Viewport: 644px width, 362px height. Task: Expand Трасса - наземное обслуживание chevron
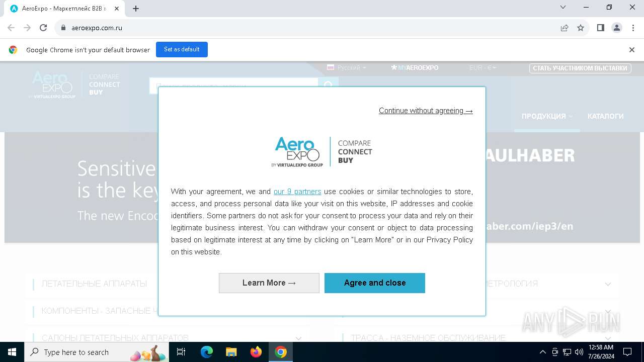[x=608, y=338]
